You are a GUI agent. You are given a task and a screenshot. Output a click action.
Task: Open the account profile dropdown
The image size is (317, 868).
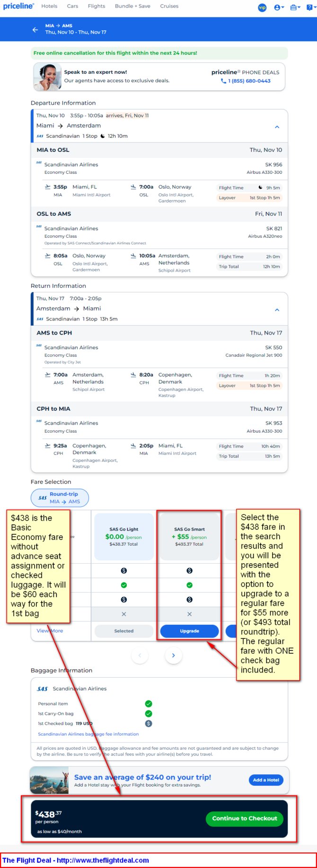tap(279, 7)
